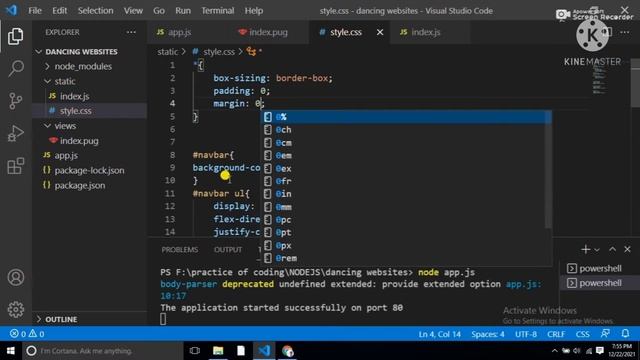Screen dimensions: 640x360
Task: Open the Accounts menu icon
Action: tap(16, 278)
